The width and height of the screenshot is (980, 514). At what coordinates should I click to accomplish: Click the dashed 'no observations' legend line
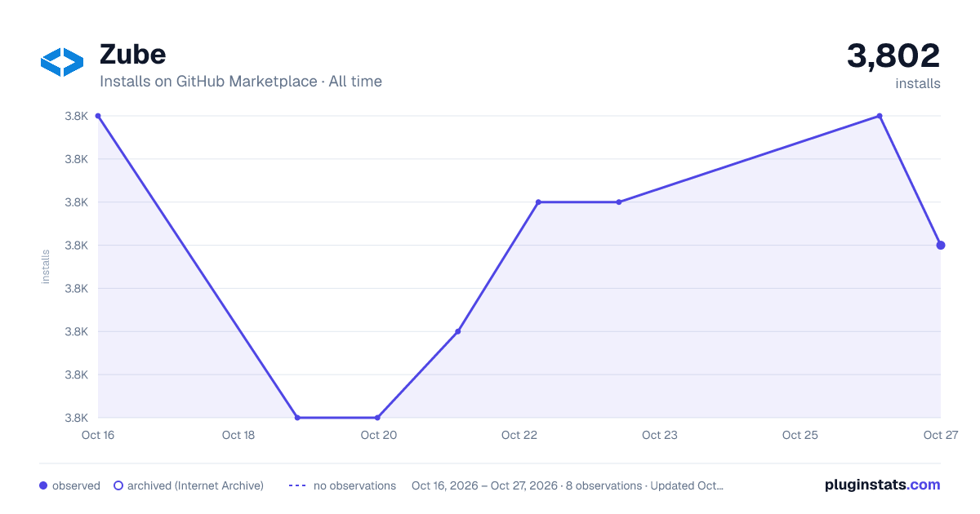(297, 485)
